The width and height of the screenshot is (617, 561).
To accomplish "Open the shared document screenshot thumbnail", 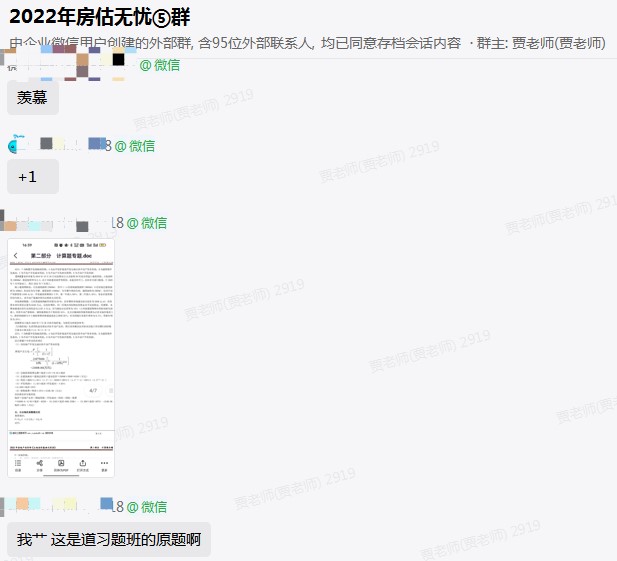I will point(61,357).
